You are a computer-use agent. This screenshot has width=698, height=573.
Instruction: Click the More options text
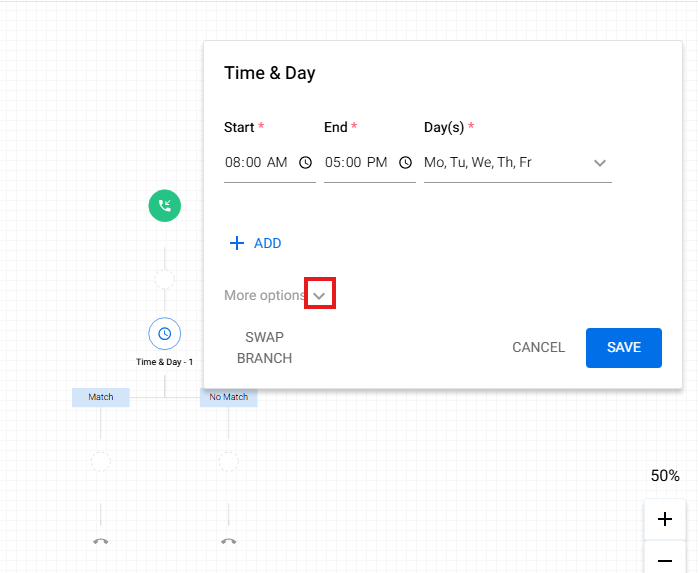pyautogui.click(x=264, y=295)
